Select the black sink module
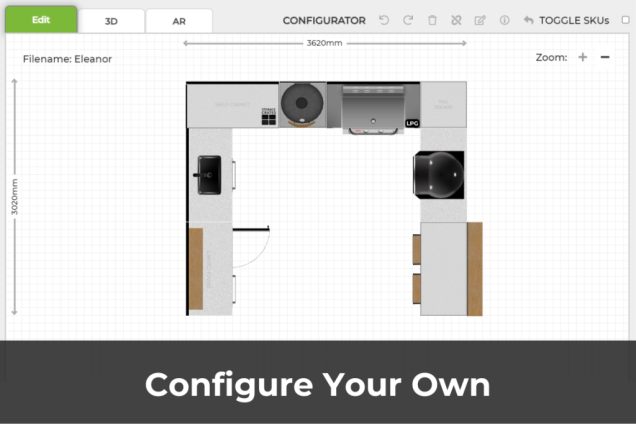Viewport: 636px width, 424px height. coord(210,174)
